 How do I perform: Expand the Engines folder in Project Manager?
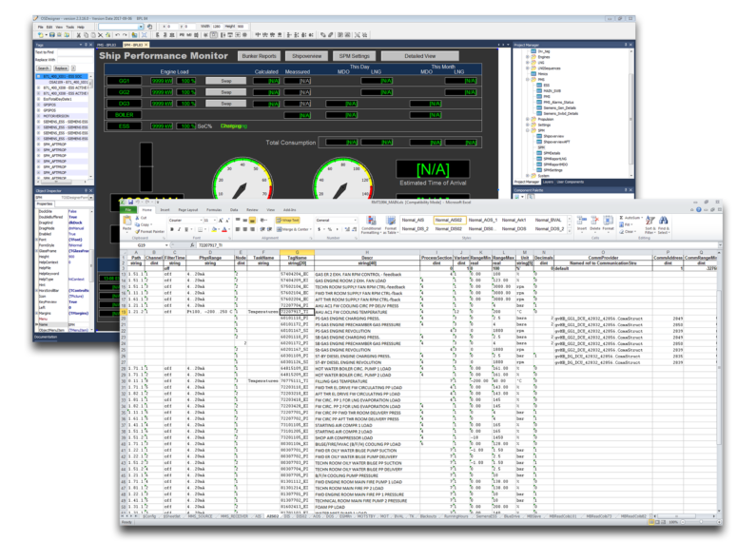(x=527, y=57)
